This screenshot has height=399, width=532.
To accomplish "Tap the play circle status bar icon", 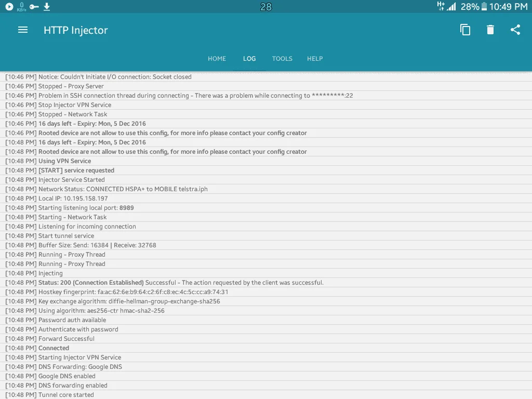I will click(9, 6).
